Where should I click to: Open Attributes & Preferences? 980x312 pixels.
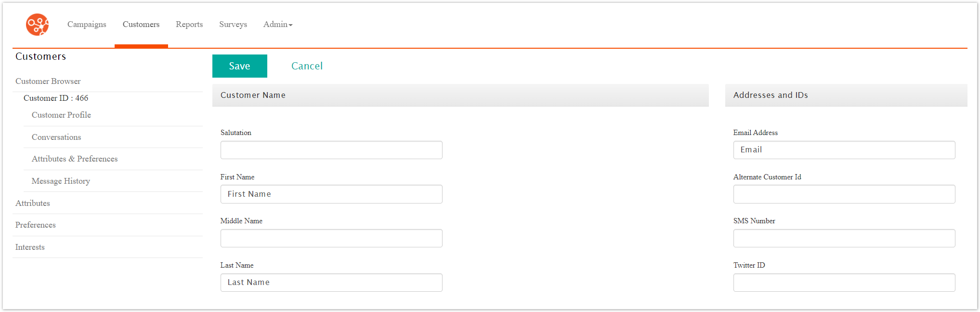click(x=75, y=159)
